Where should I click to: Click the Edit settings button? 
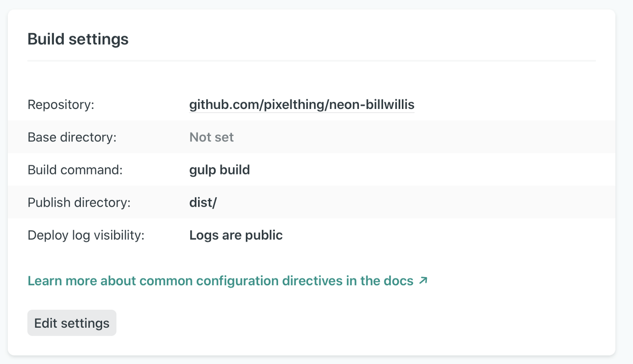coord(72,323)
